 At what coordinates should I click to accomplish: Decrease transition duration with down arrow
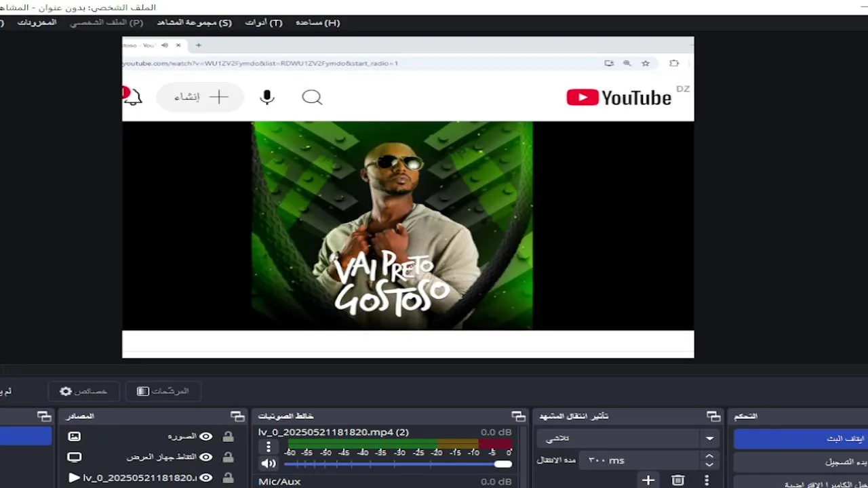(709, 465)
